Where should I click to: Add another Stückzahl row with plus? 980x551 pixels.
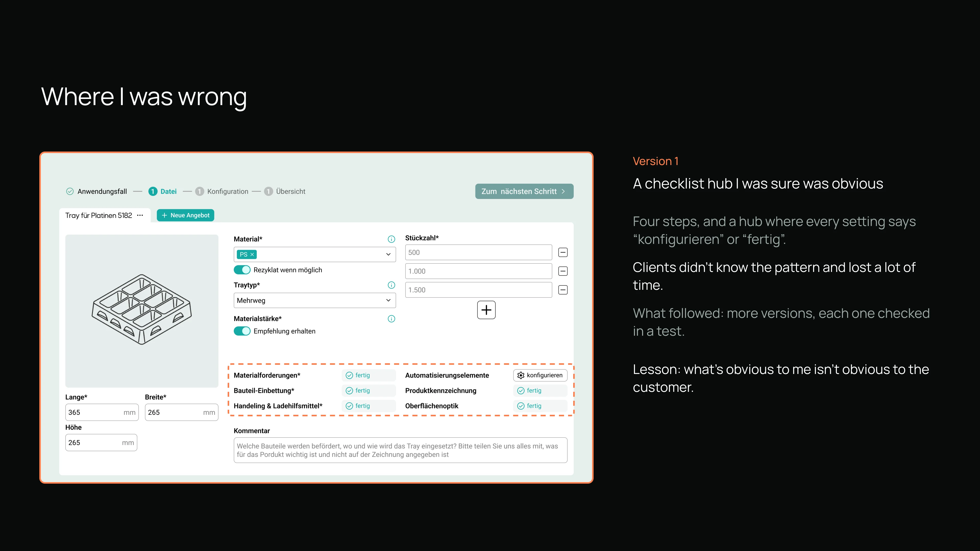(x=486, y=310)
